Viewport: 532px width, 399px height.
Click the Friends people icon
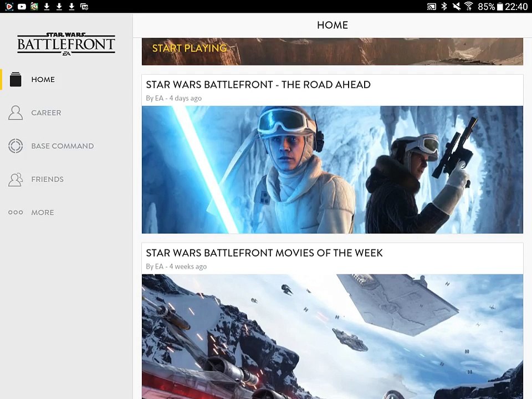point(16,180)
